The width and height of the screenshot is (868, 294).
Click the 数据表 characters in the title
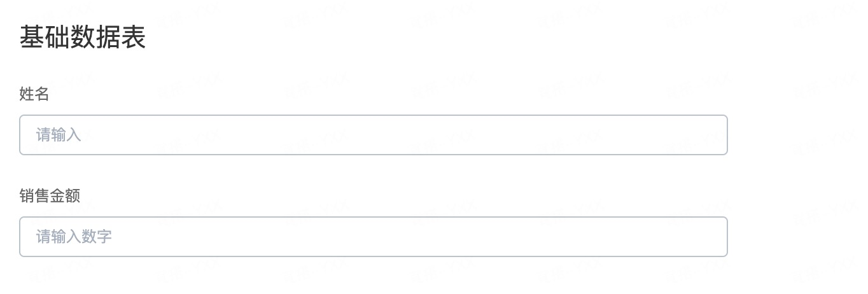108,38
